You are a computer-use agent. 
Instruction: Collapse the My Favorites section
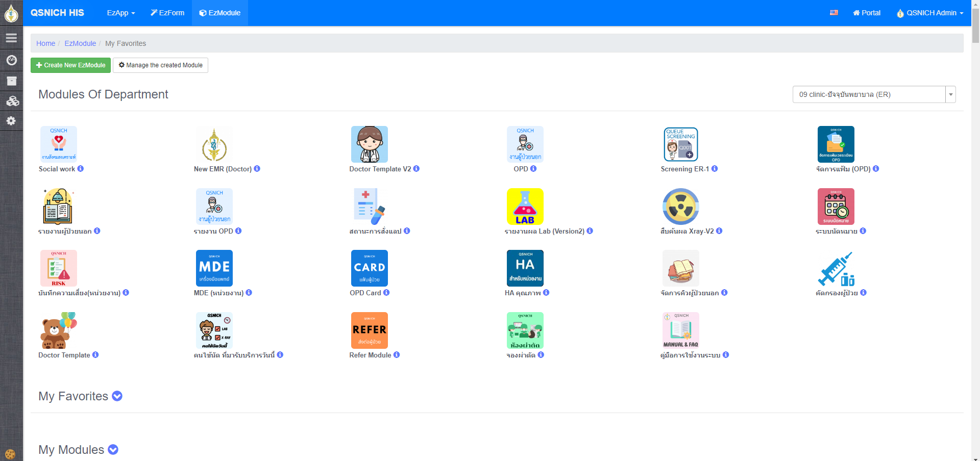pyautogui.click(x=117, y=396)
